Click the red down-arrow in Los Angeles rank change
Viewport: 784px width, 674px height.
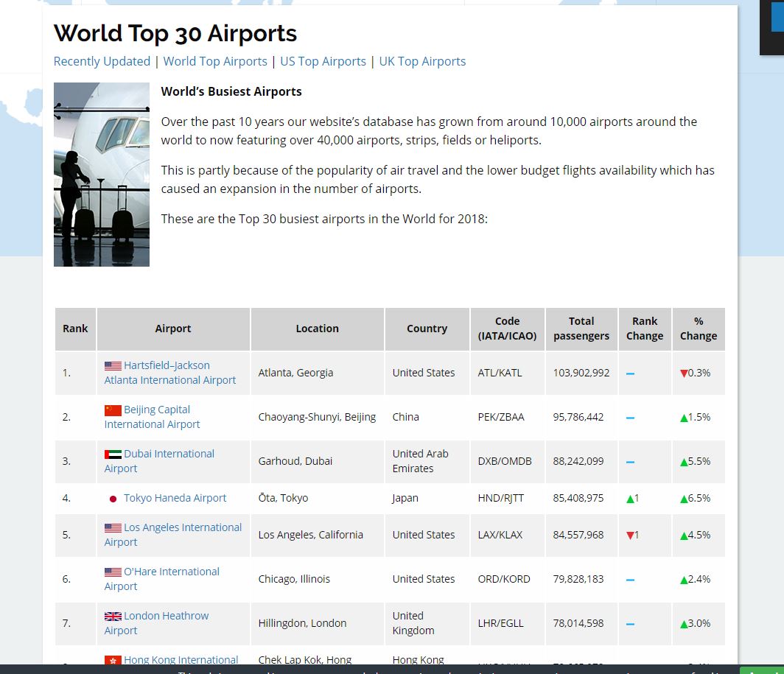pyautogui.click(x=631, y=536)
